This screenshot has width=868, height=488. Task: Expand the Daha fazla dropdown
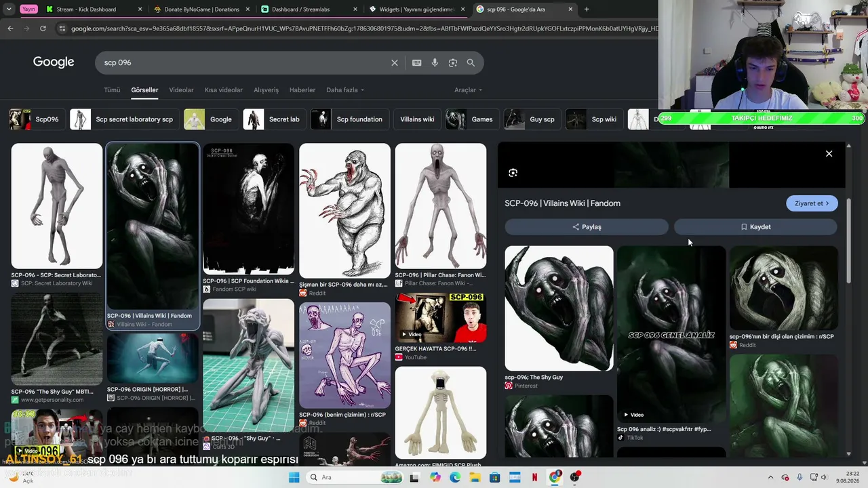point(345,90)
